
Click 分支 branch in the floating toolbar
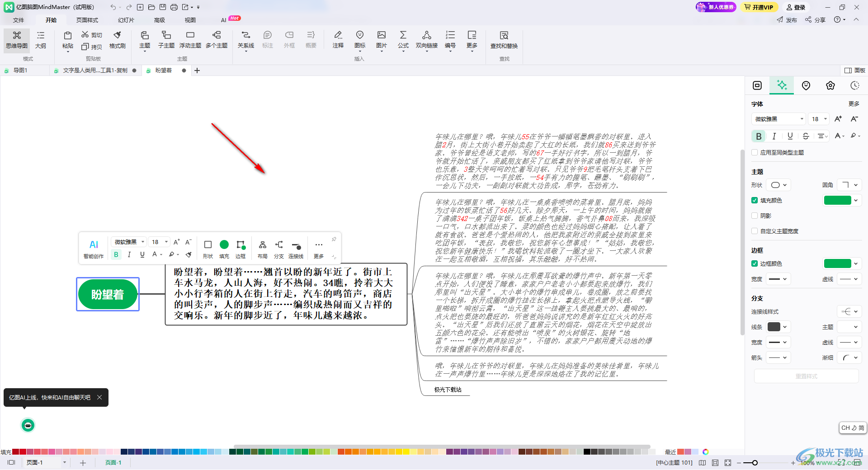coord(279,249)
